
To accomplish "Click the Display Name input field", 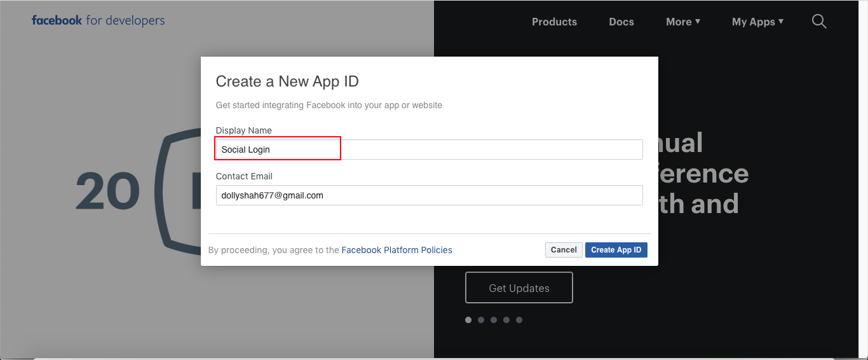I will coord(429,149).
